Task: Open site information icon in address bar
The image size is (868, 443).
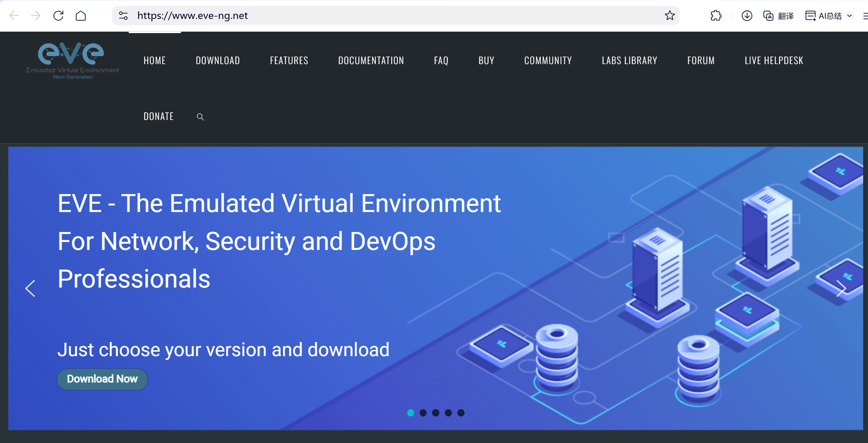Action: tap(123, 16)
